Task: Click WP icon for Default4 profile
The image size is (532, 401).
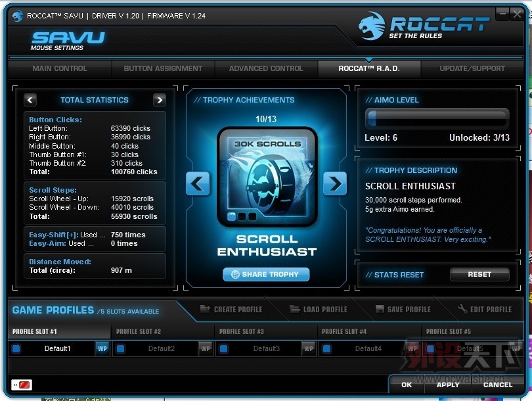Action: [x=412, y=348]
